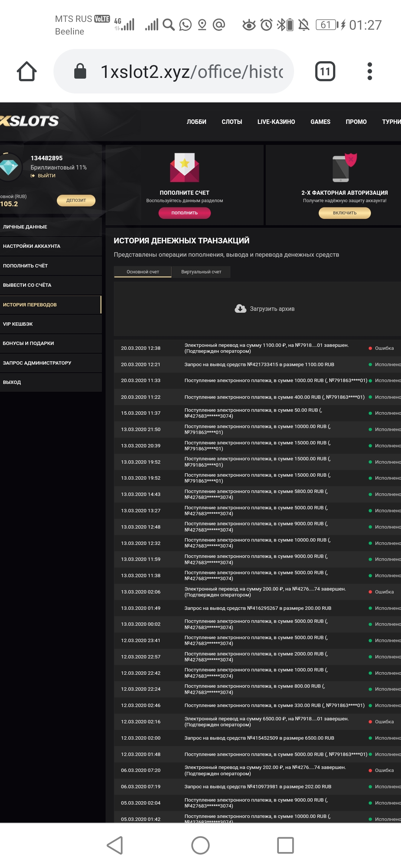This screenshot has width=401, height=868.
Task: Tap the URL address bar field
Action: click(x=191, y=71)
